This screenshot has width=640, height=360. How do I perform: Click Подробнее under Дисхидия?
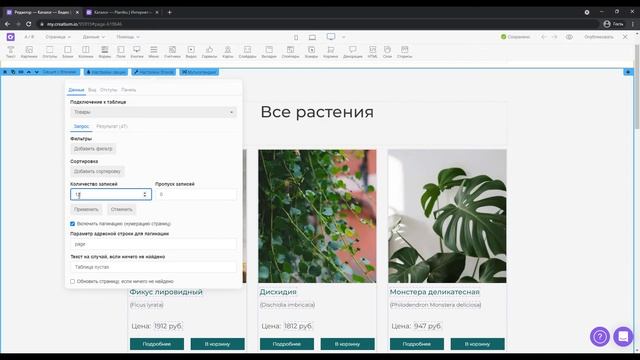(287, 344)
